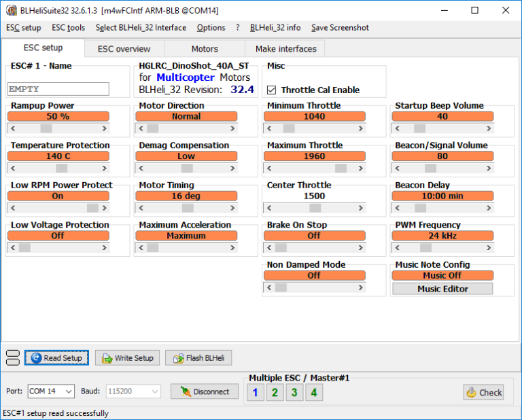Expand the Baud rate 115200 dropdown
Image resolution: width=522 pixels, height=420 pixels.
[155, 391]
